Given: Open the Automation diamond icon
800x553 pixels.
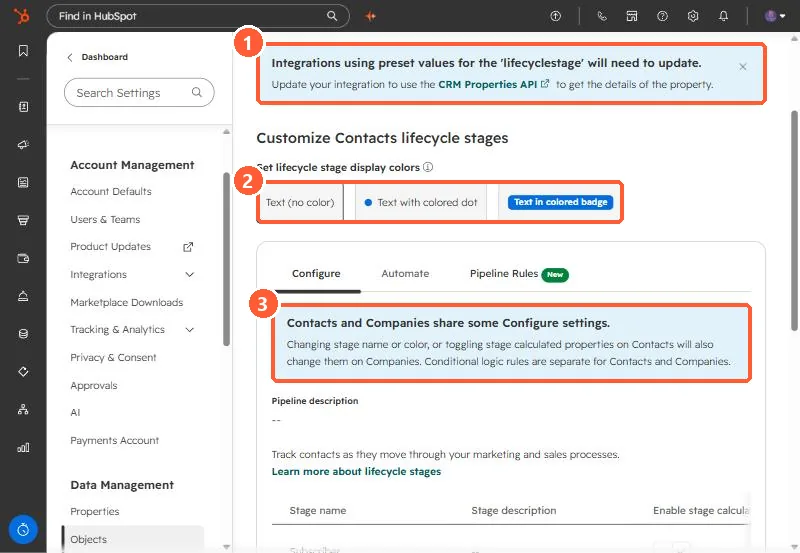Looking at the screenshot, I should [23, 371].
